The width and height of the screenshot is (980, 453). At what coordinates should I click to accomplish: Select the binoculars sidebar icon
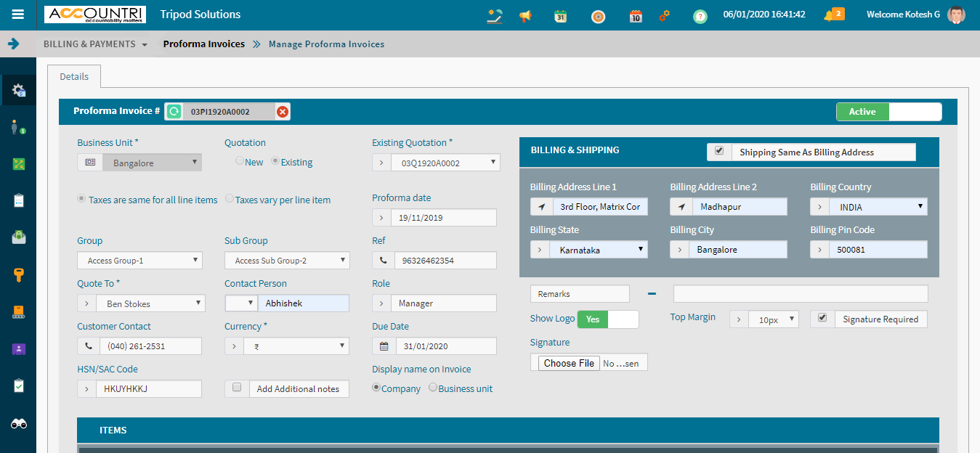(19, 423)
